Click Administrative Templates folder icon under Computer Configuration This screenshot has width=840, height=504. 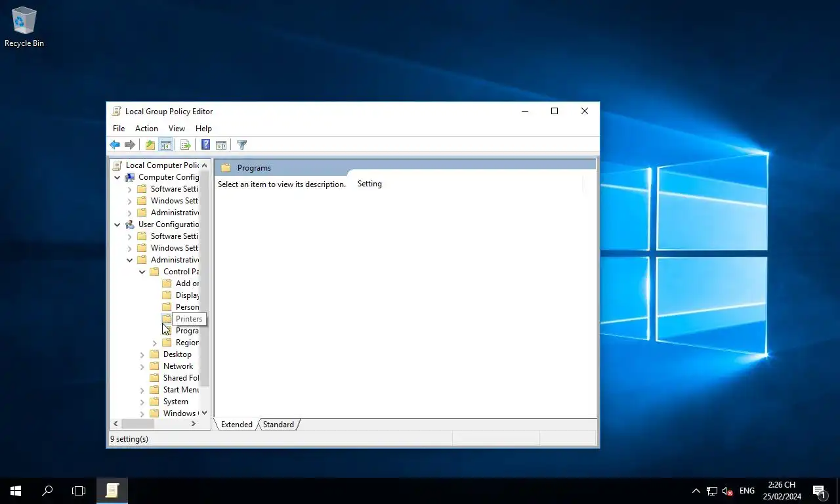point(142,213)
